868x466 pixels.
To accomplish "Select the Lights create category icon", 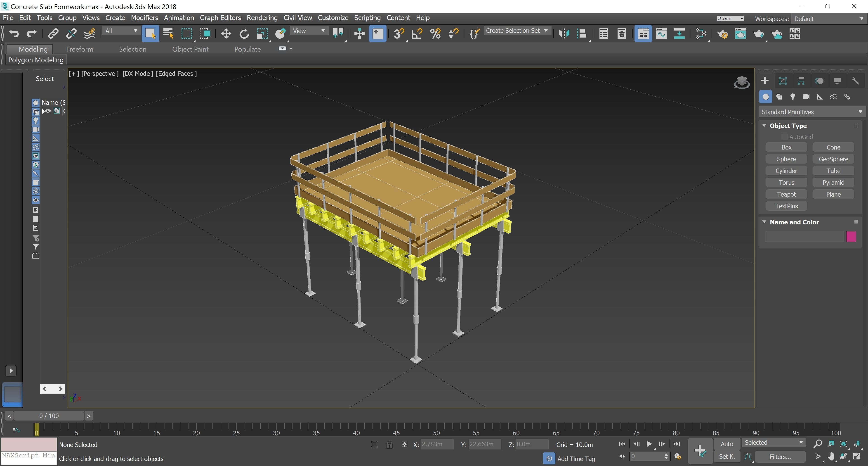I will (x=793, y=97).
